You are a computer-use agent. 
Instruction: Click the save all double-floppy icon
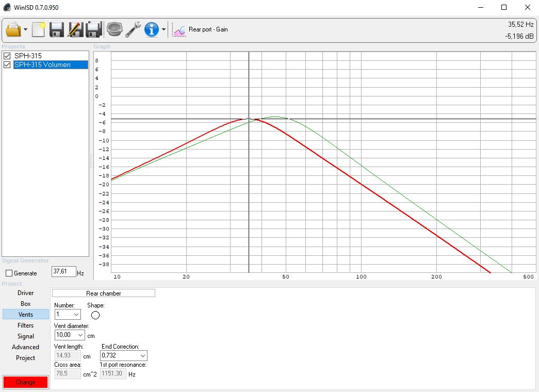click(x=93, y=29)
